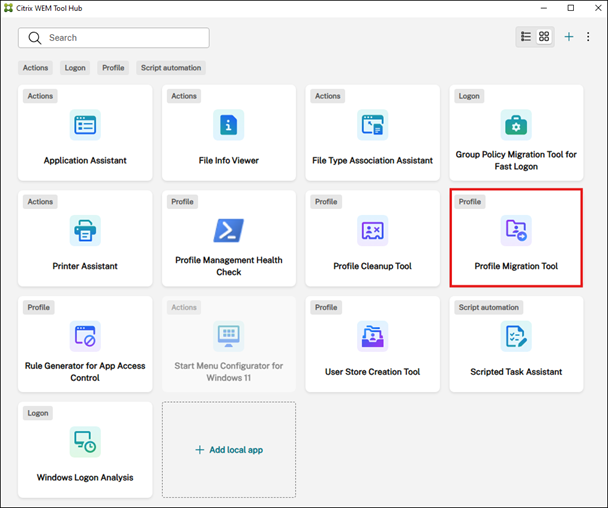Click Add local app tile
This screenshot has height=508, width=608.
click(x=228, y=450)
